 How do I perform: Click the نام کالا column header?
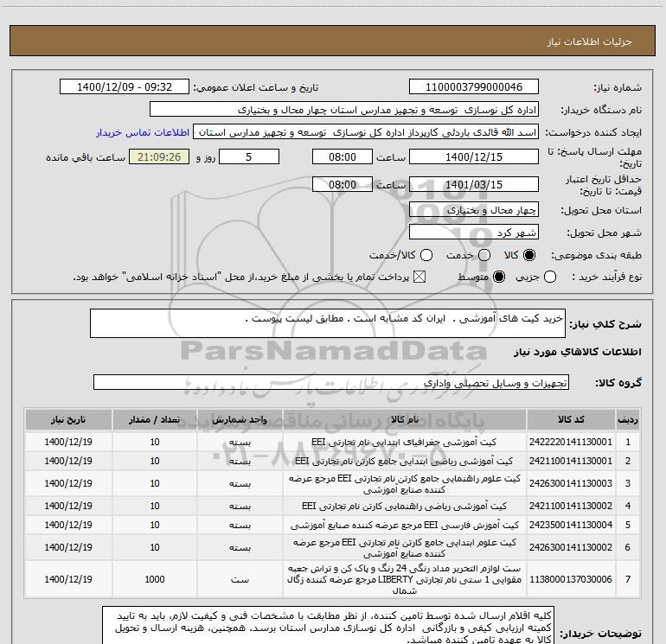pyautogui.click(x=405, y=419)
